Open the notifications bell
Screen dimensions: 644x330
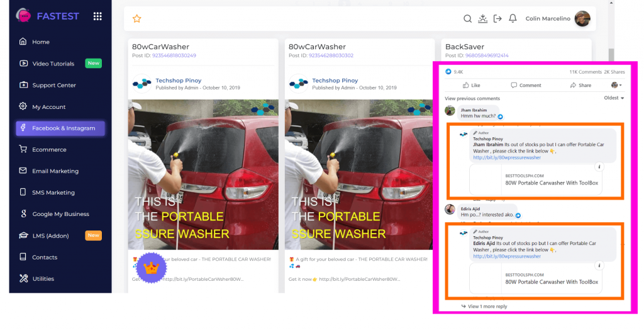513,18
